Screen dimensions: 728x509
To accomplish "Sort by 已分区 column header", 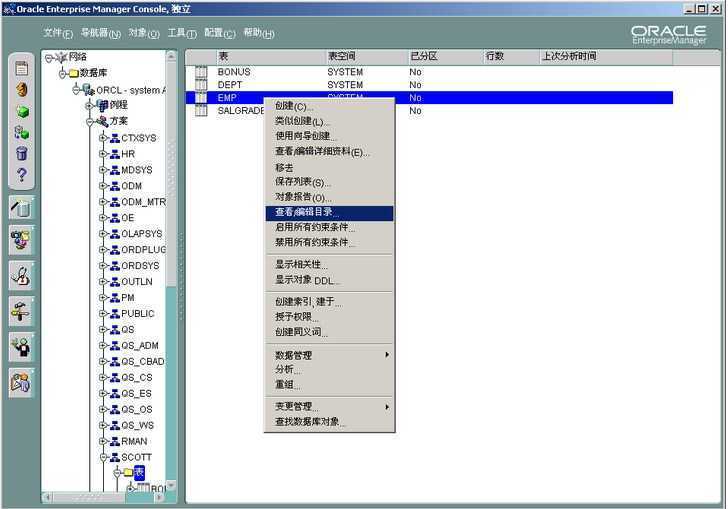I will [444, 57].
